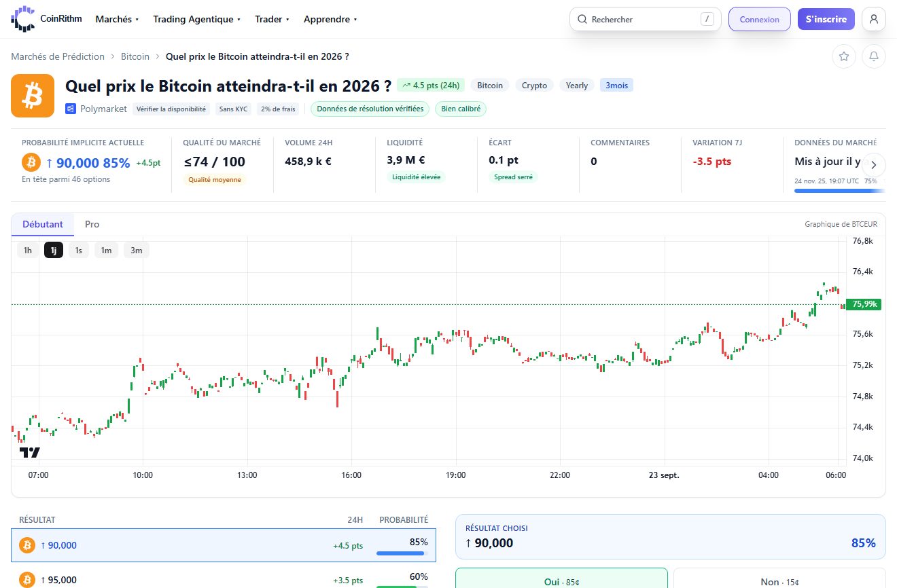Click the 3mois tag
The height and width of the screenshot is (588, 897).
click(x=616, y=86)
